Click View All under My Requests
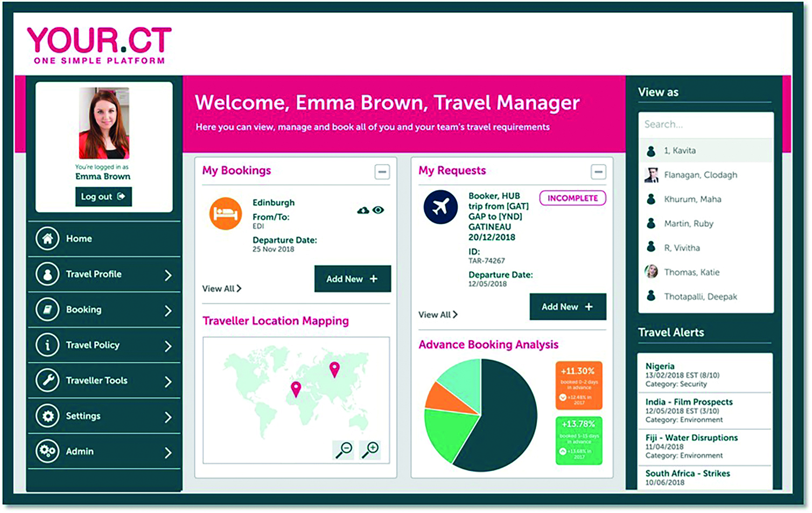812x513 pixels. (438, 315)
